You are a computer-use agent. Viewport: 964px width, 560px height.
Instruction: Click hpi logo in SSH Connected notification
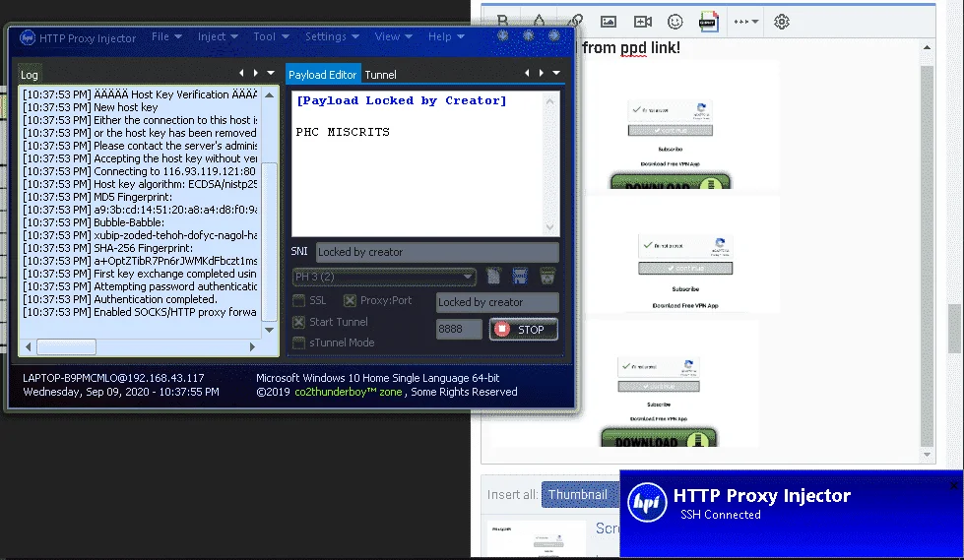click(x=647, y=502)
